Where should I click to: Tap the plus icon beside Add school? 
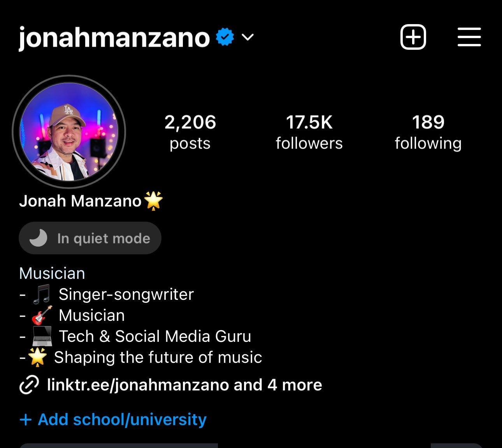[25, 420]
